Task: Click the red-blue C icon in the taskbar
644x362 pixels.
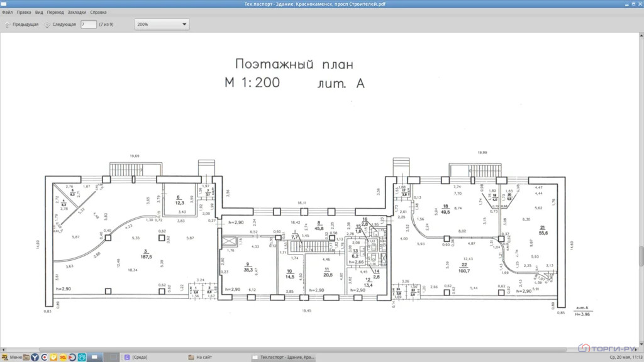Action: pos(45,358)
